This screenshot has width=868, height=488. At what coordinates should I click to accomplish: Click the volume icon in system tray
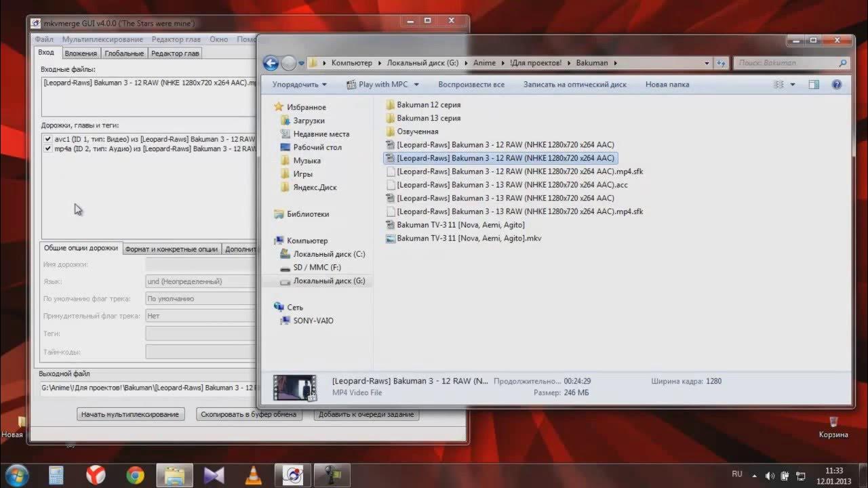[x=769, y=476]
